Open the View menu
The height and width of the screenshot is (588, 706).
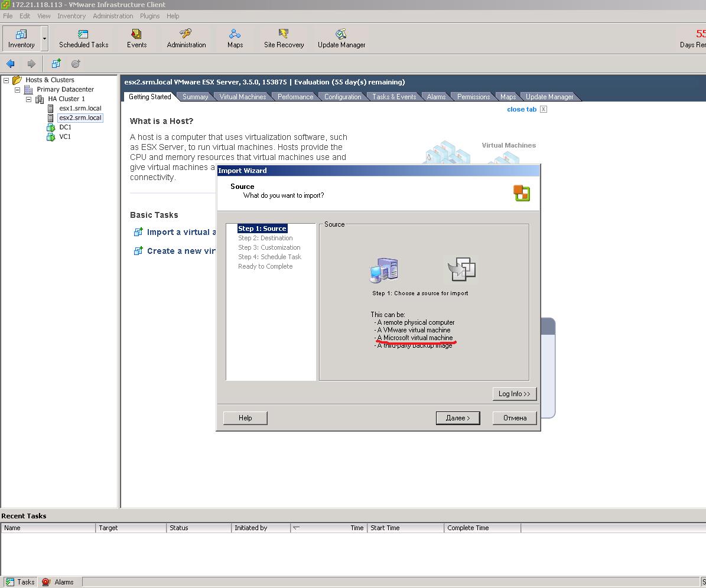(x=44, y=16)
